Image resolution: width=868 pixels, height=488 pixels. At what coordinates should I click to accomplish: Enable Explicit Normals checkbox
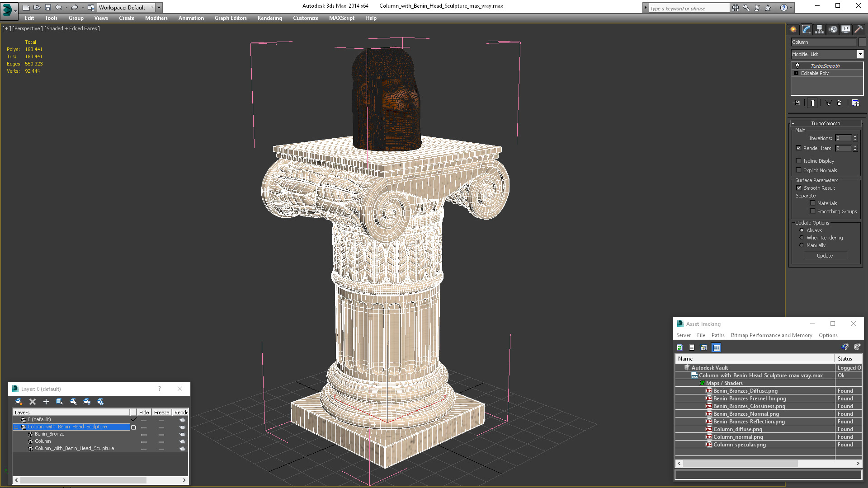798,170
